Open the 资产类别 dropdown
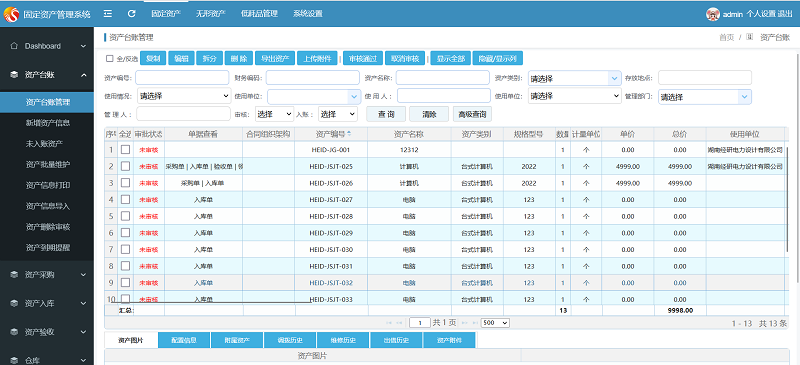 click(574, 78)
